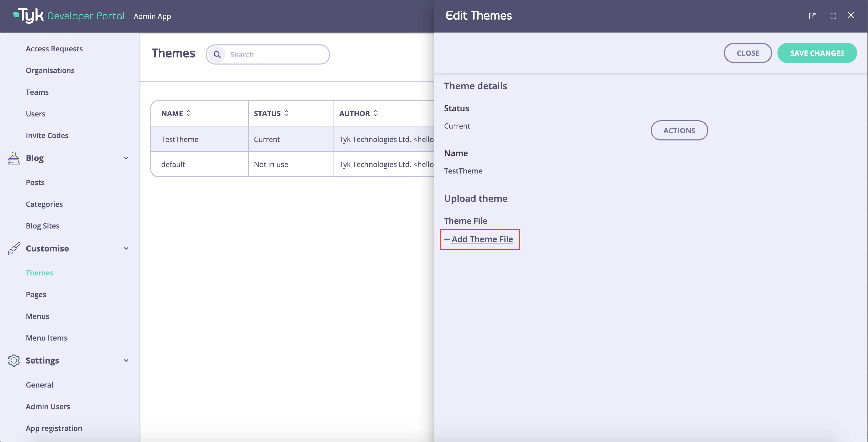Viewport: 868px width, 442px height.
Task: Click the Customise brush icon
Action: [13, 248]
